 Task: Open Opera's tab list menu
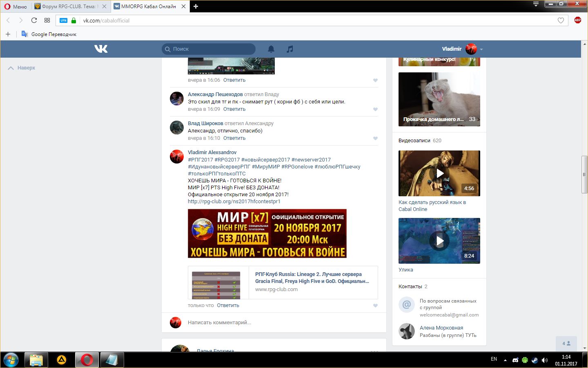[536, 4]
